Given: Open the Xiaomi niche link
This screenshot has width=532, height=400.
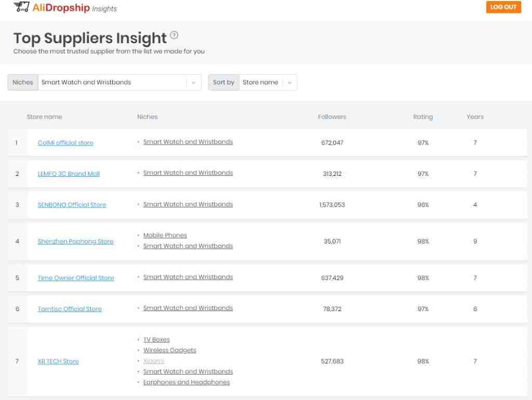Looking at the screenshot, I should click(x=154, y=361).
